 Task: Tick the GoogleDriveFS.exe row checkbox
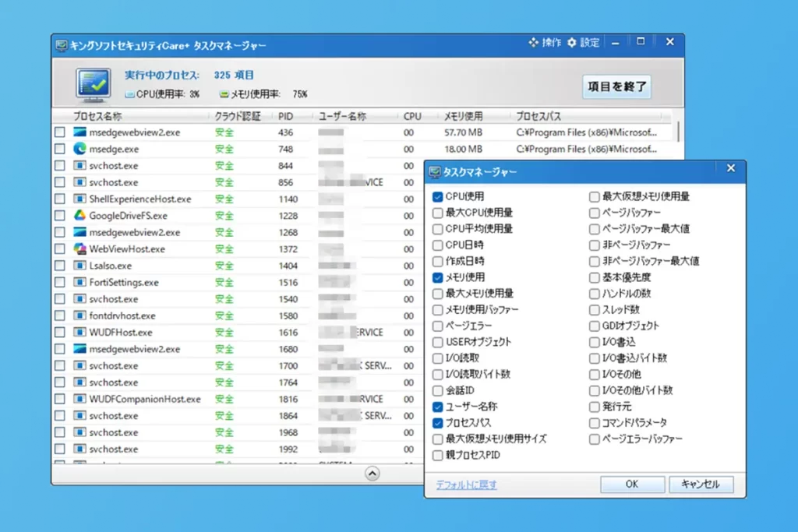[x=60, y=215]
